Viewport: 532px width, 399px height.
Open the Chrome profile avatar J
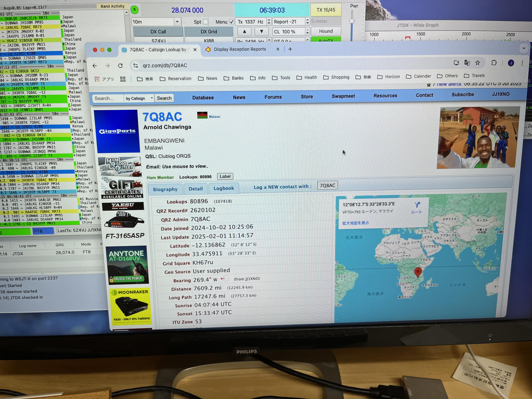[x=511, y=63]
